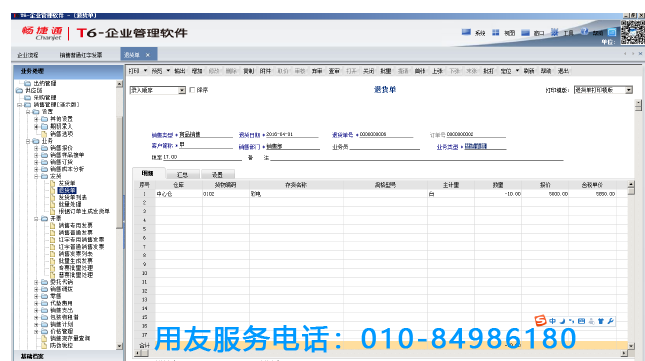The height and width of the screenshot is (361, 645).
Task: Click the shirt skin icon on the IME bar
Action: [x=601, y=321]
